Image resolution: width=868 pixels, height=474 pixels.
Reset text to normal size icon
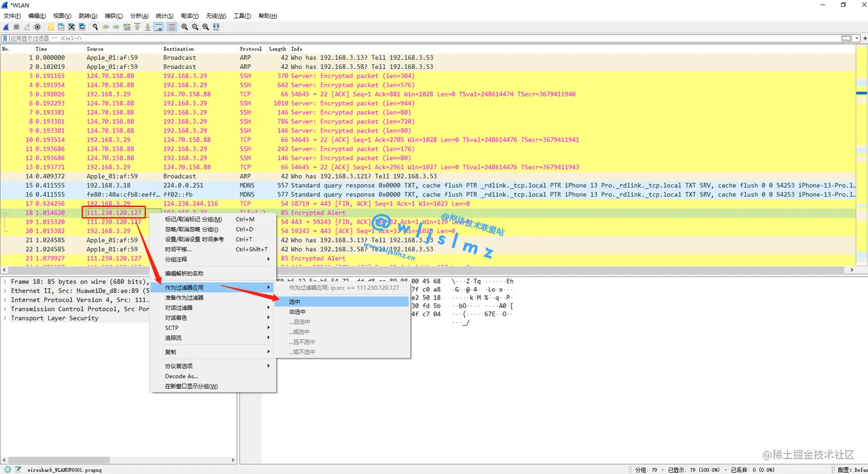pyautogui.click(x=206, y=27)
